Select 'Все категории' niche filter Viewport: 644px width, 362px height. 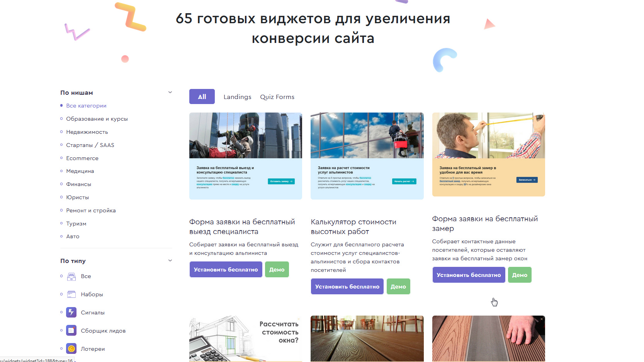(86, 106)
